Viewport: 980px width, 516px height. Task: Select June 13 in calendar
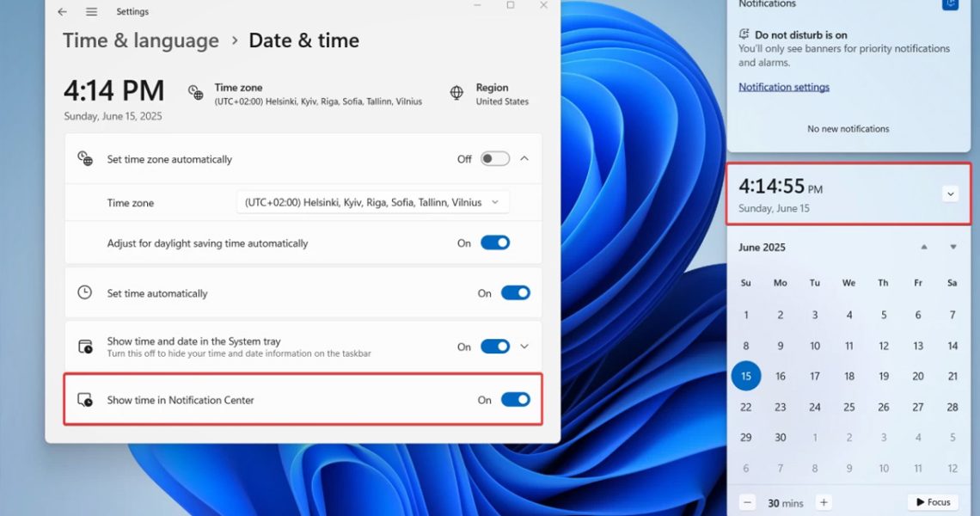pos(918,345)
